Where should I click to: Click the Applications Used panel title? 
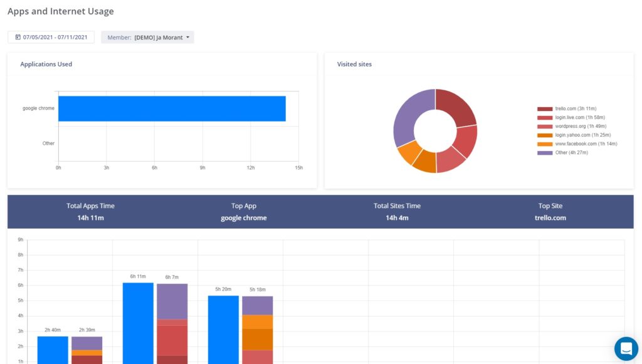pos(46,64)
